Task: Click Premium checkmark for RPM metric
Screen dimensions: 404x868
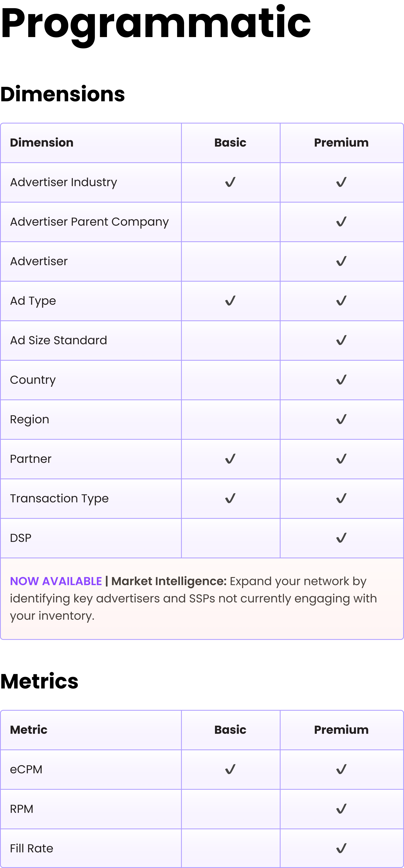Action: click(341, 809)
